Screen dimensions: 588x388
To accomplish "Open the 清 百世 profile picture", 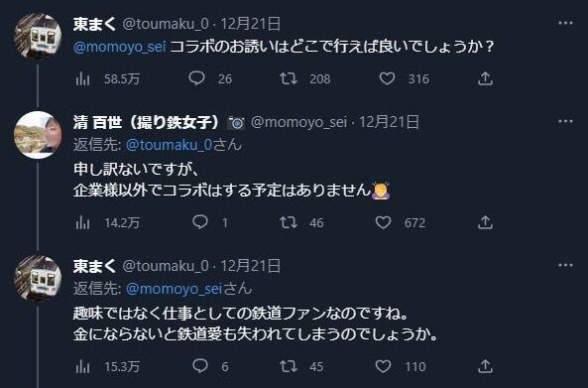I will tap(38, 134).
